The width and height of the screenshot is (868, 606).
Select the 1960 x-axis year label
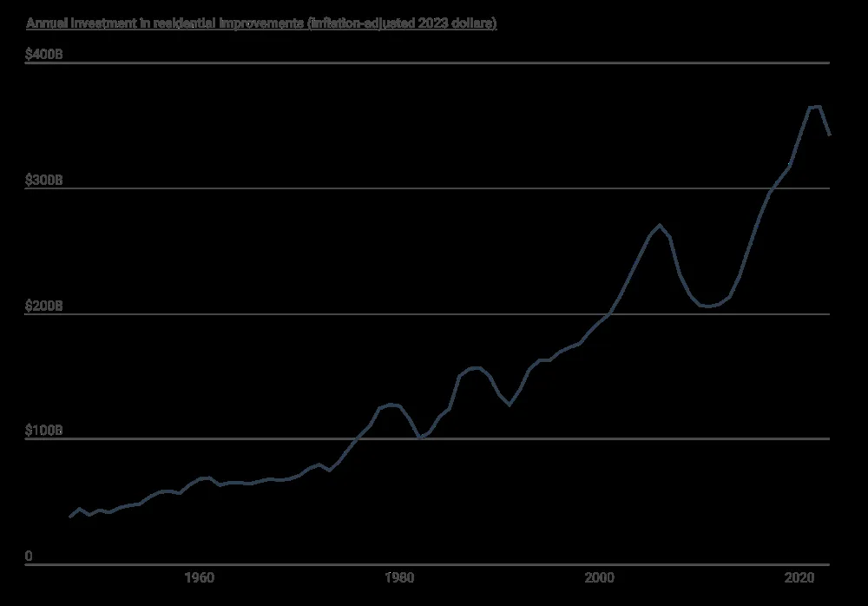pyautogui.click(x=200, y=577)
